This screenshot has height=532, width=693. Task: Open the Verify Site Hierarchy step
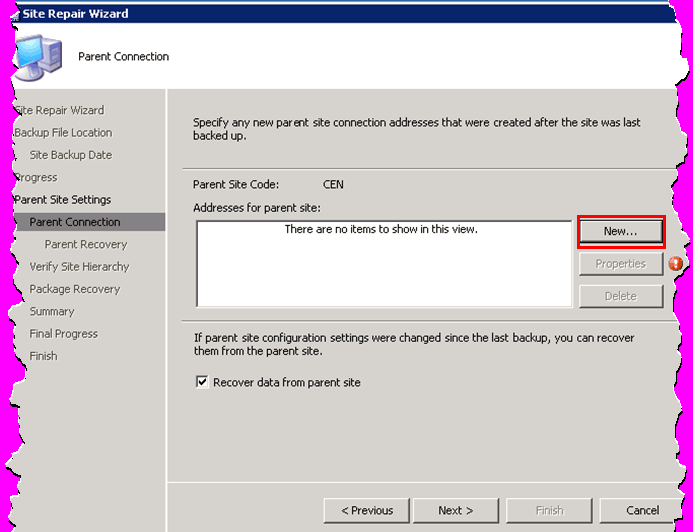80,267
